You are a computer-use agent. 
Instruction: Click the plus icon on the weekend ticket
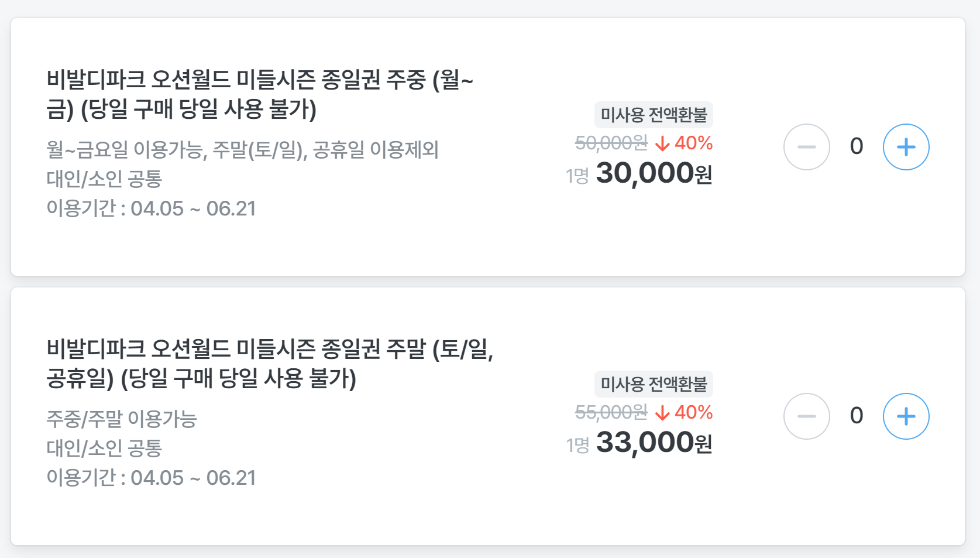pyautogui.click(x=906, y=416)
